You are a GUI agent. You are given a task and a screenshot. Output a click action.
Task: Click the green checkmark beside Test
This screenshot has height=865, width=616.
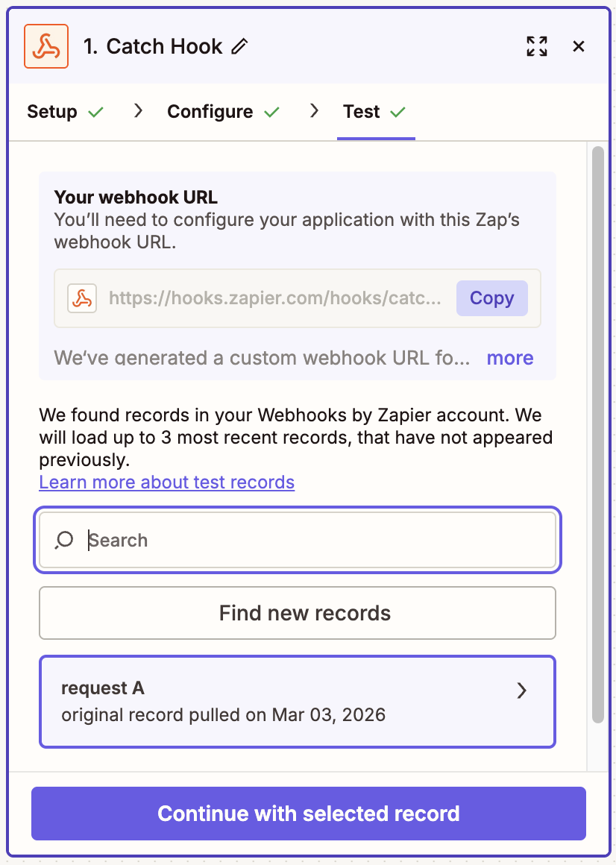[x=398, y=112]
